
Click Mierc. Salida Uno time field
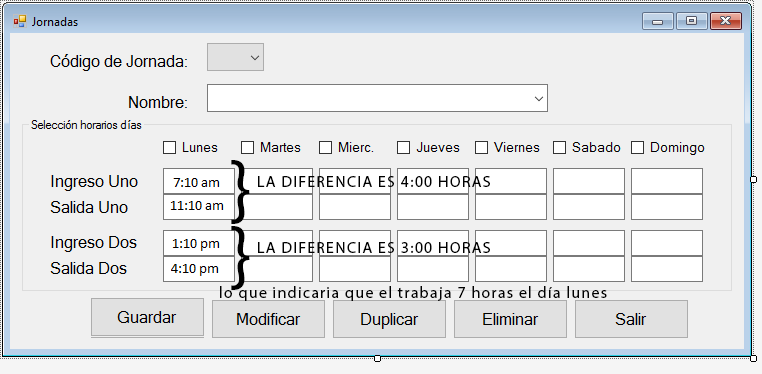pyautogui.click(x=355, y=207)
